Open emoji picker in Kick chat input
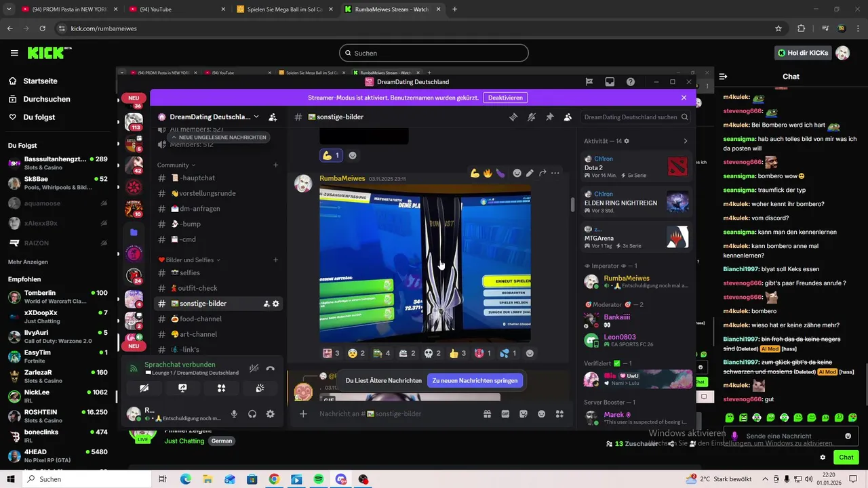This screenshot has height=488, width=868. pyautogui.click(x=848, y=436)
